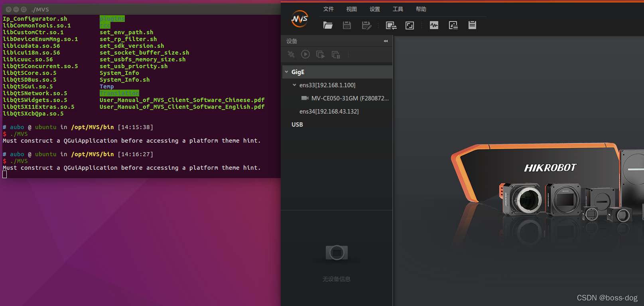The image size is (644, 306).
Task: Click the 无设备信息 text
Action: tap(337, 279)
